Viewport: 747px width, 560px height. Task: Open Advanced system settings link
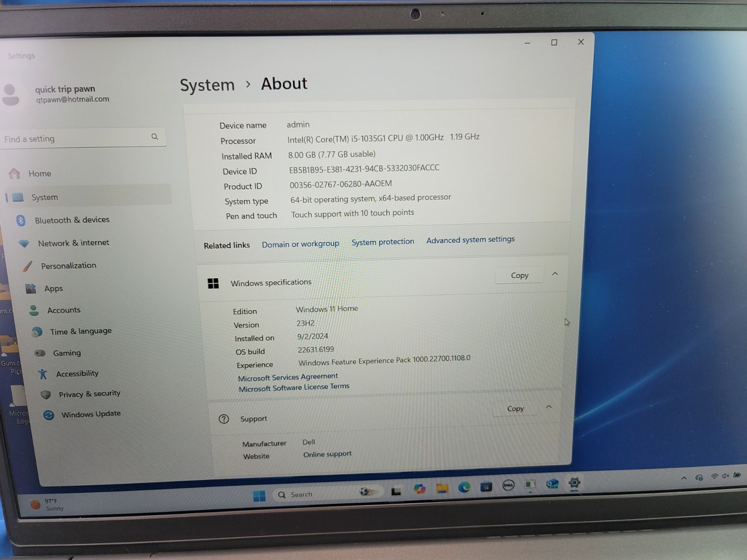tap(470, 239)
